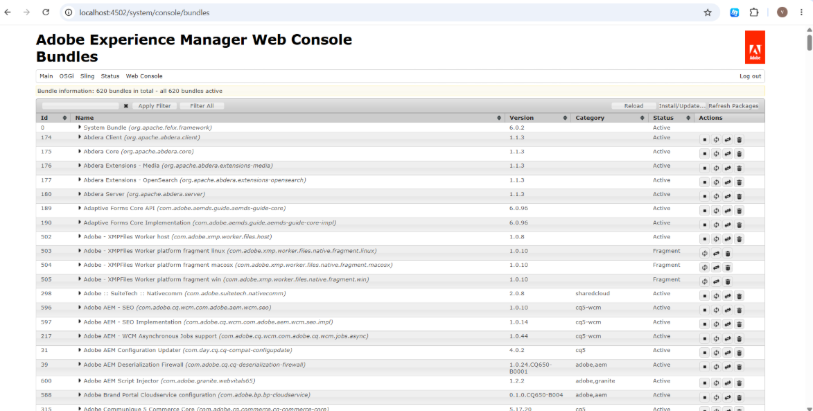The image size is (813, 411).
Task: Update Brand Portal Cloudservice configuration bundle
Action: click(727, 398)
